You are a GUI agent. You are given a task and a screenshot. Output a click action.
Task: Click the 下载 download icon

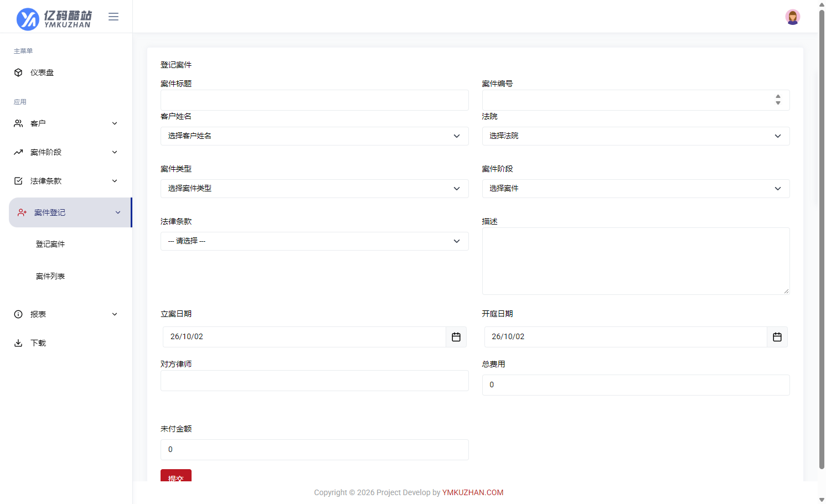point(18,343)
